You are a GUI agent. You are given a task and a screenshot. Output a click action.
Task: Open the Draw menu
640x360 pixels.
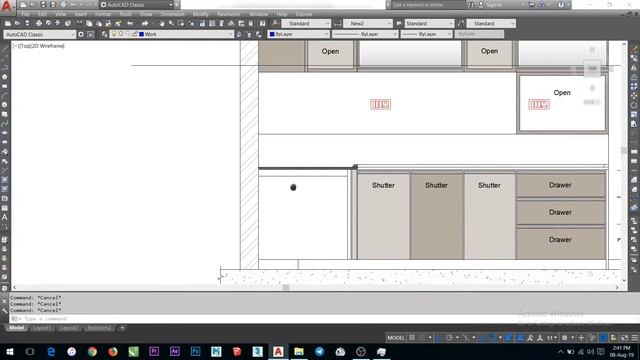tap(146, 14)
